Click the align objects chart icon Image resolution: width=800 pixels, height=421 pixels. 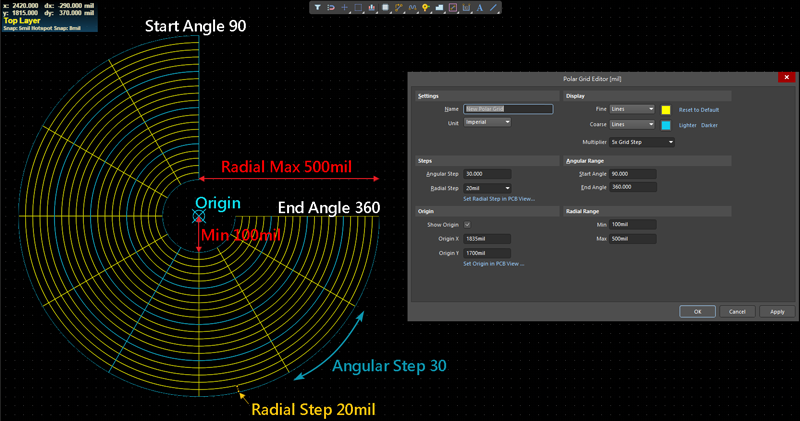372,7
